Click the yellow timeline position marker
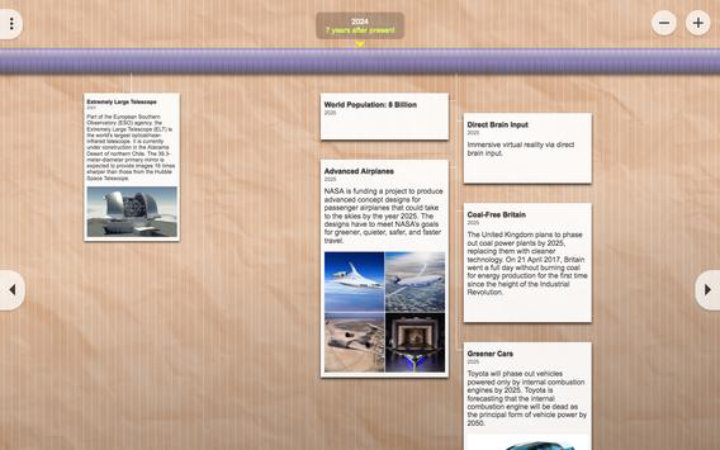Screen dimensions: 720x450 (x=360, y=44)
